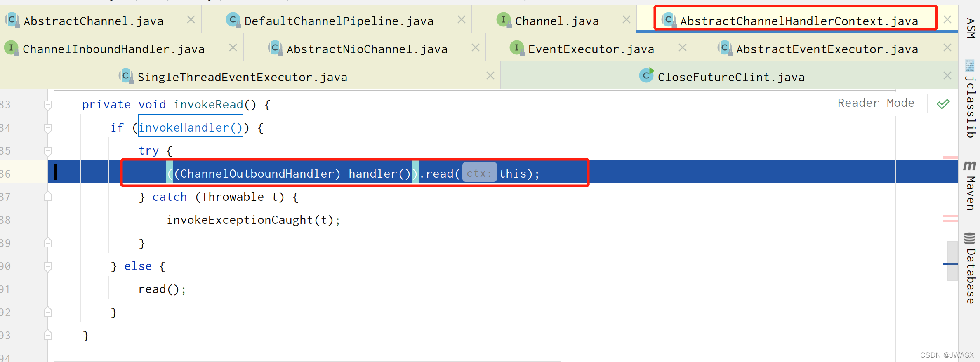
Task: Open DefaultChannelPipeline.java tab
Action: (x=339, y=21)
